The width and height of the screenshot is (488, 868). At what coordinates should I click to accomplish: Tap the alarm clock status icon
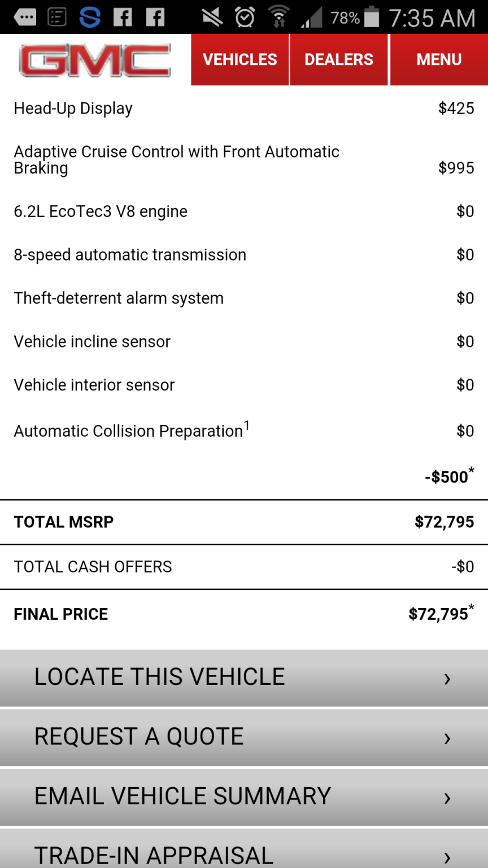(x=245, y=18)
